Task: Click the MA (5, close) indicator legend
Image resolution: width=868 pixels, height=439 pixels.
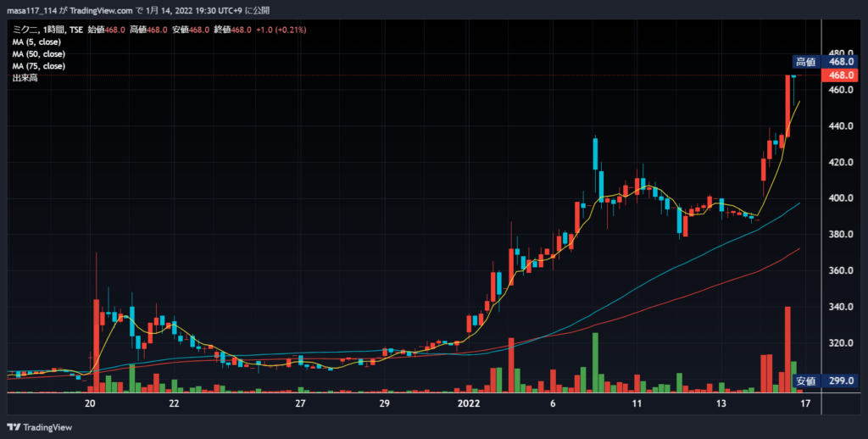Action: coord(36,42)
